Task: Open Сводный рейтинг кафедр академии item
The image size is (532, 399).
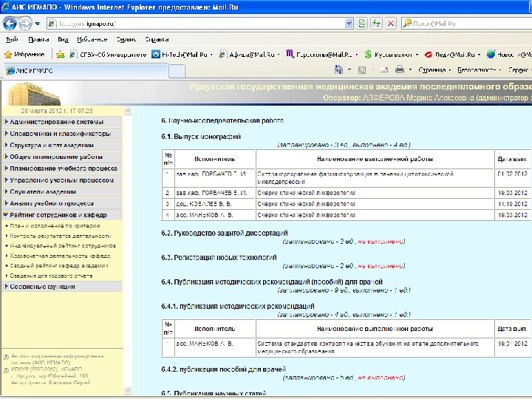Action: 59,266
